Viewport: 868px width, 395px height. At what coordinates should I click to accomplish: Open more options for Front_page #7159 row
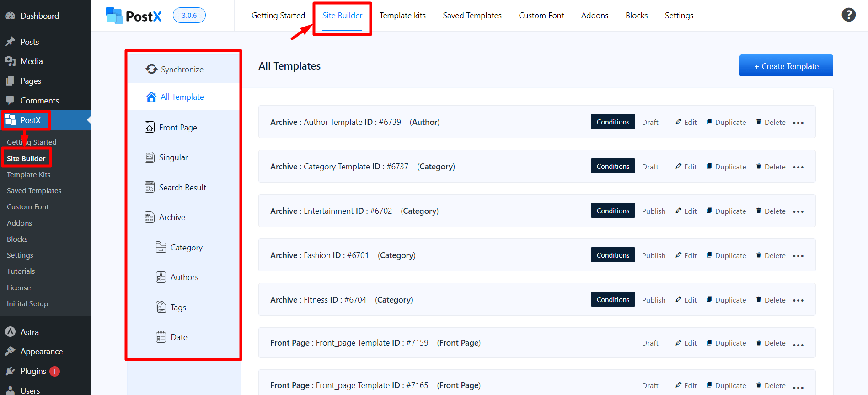tap(798, 345)
